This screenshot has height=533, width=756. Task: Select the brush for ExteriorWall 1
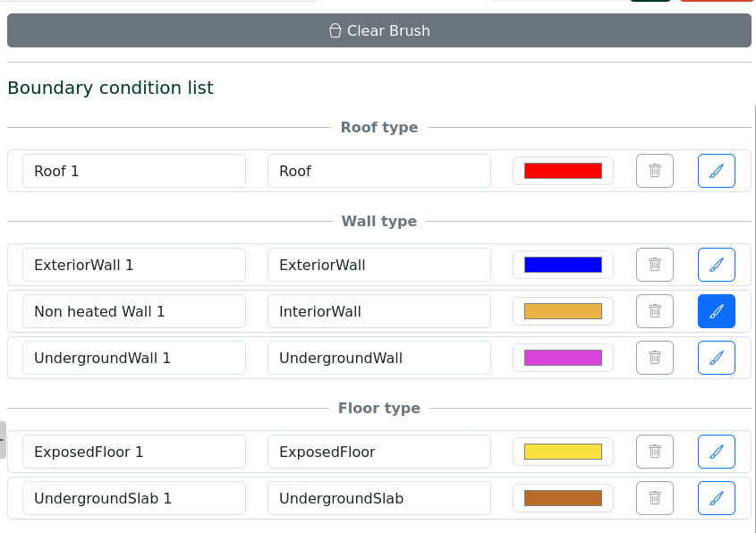coord(716,265)
